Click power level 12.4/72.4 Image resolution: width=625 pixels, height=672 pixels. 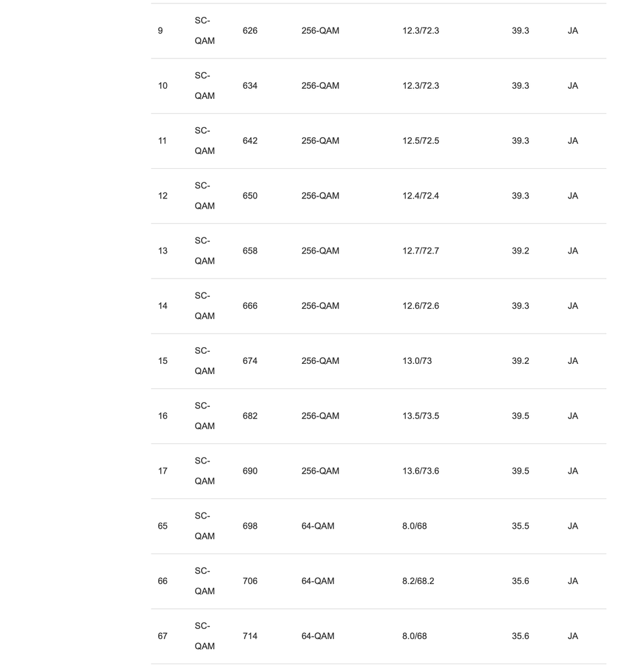coord(420,196)
